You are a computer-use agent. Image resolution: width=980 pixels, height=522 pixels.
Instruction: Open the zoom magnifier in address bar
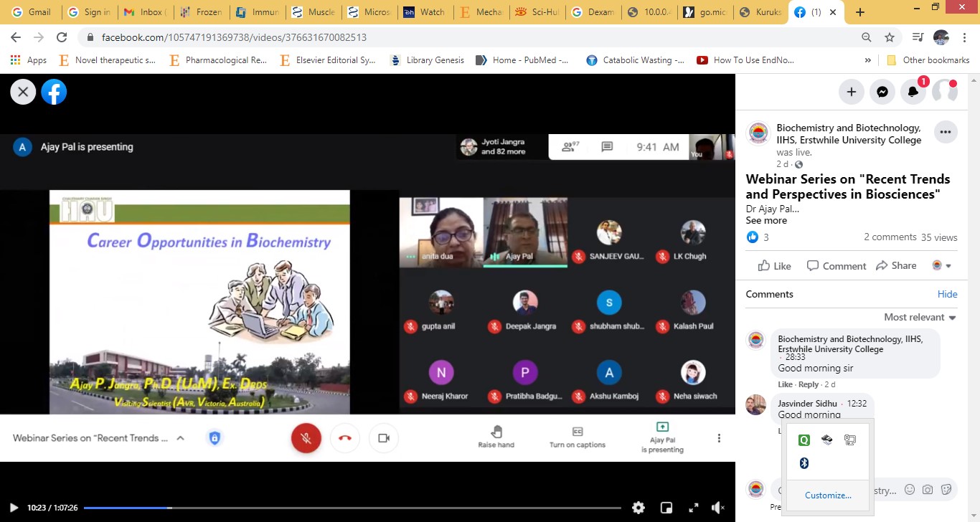coord(867,37)
